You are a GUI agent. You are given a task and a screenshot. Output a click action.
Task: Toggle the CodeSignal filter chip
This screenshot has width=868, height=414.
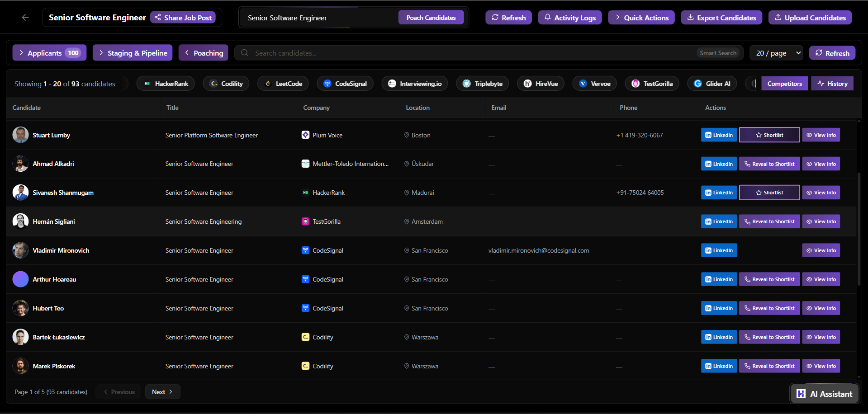point(345,84)
